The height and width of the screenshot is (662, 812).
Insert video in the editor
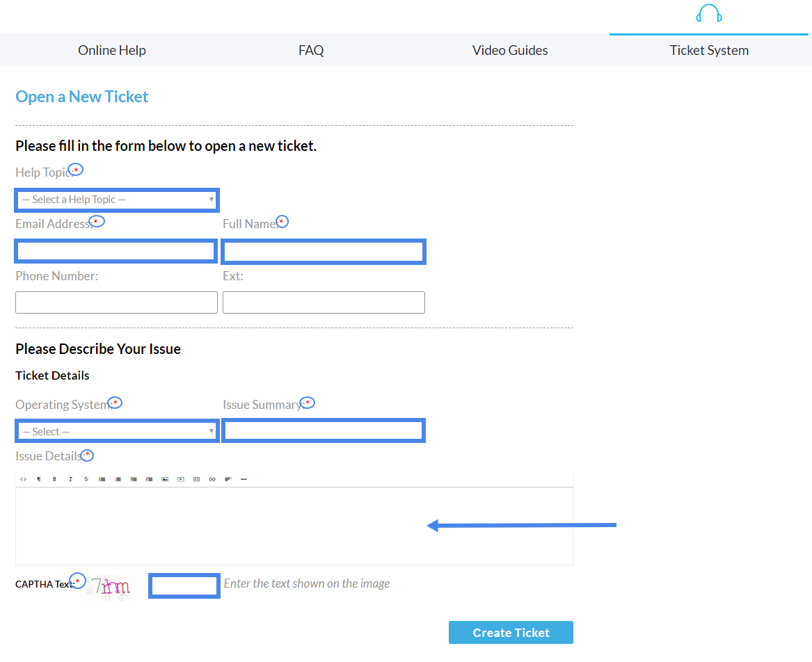[181, 479]
